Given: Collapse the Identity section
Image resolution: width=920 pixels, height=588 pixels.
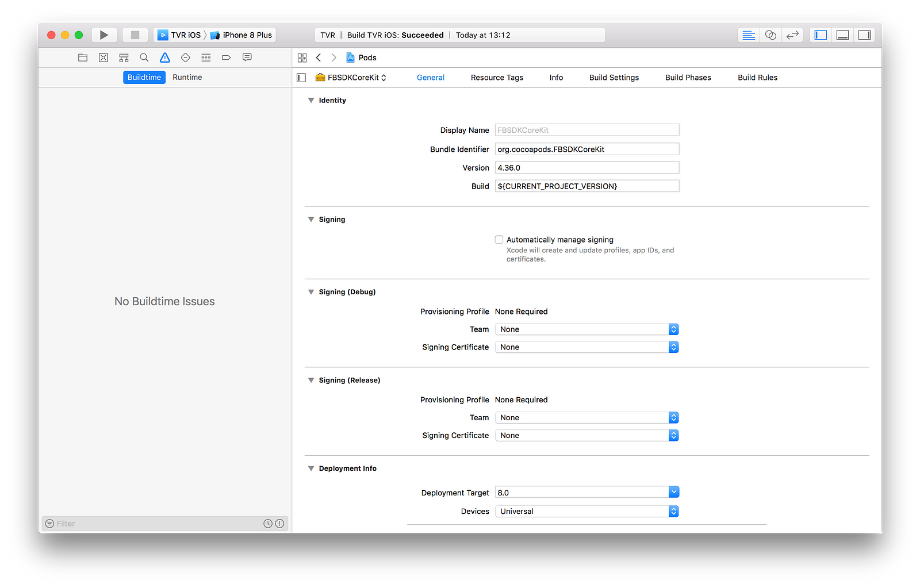Looking at the screenshot, I should point(311,101).
